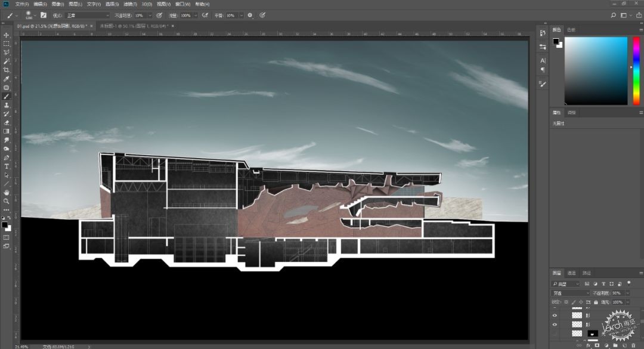Toggle the brush settings panel button
Viewport: 644px width, 349px height.
coord(43,15)
